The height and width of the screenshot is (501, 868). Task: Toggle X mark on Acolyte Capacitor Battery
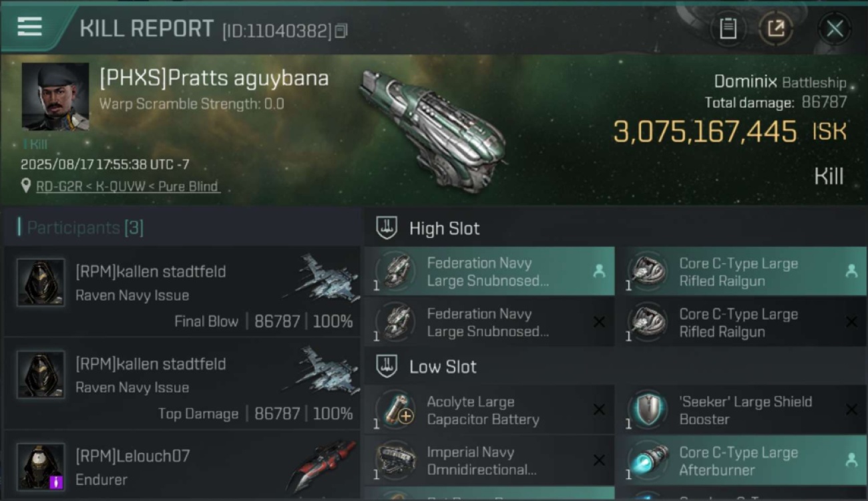[x=599, y=410]
